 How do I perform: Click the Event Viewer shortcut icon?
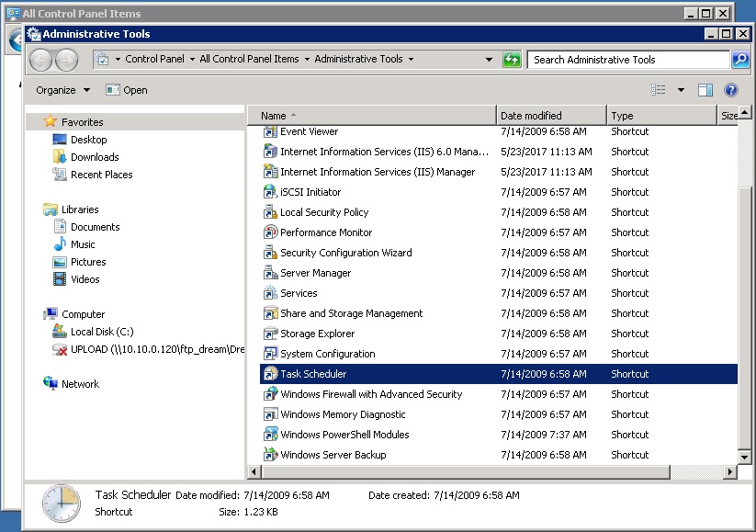[x=270, y=131]
